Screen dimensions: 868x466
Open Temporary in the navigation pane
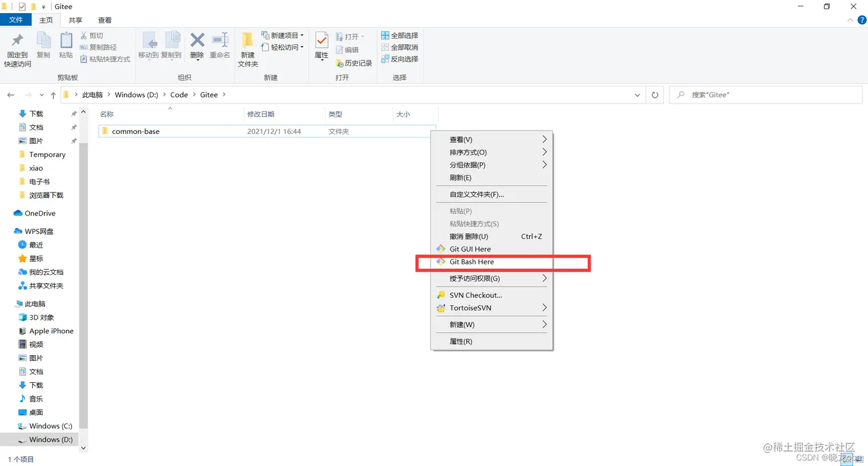[47, 155]
